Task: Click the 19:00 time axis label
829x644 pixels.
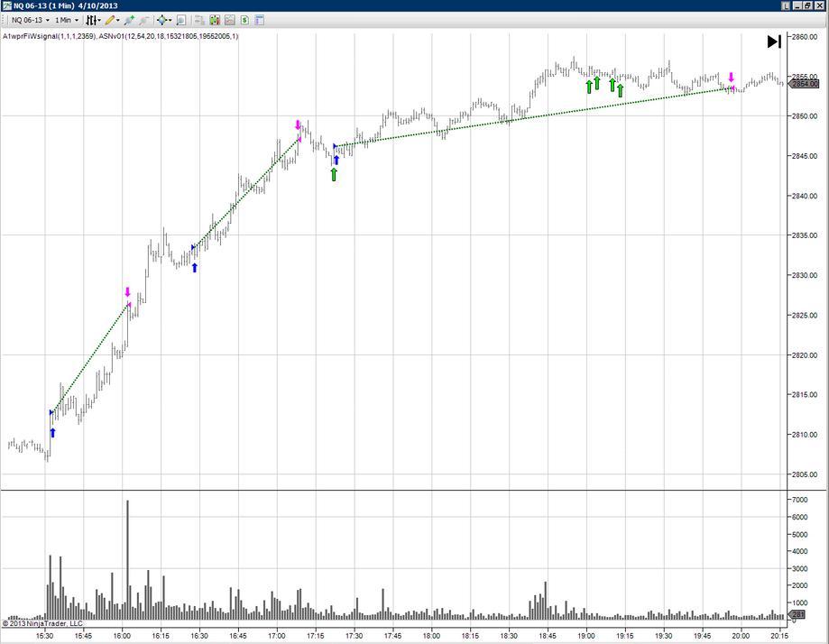Action: (x=585, y=636)
